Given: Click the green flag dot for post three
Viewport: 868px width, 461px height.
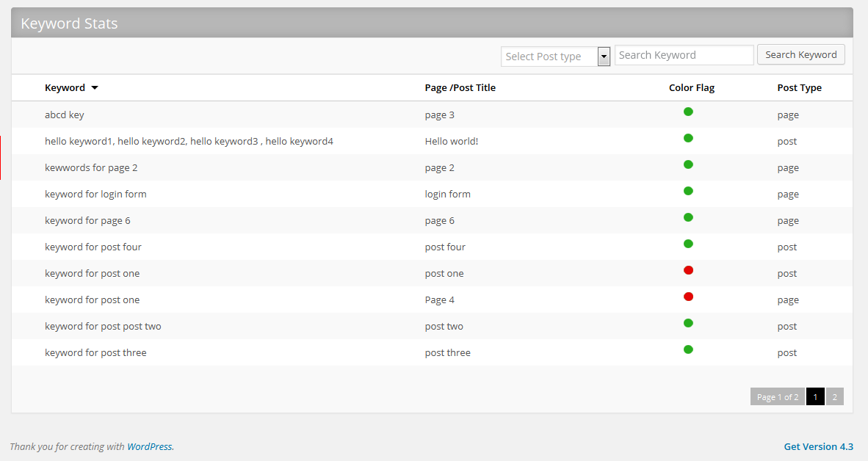Looking at the screenshot, I should [688, 349].
